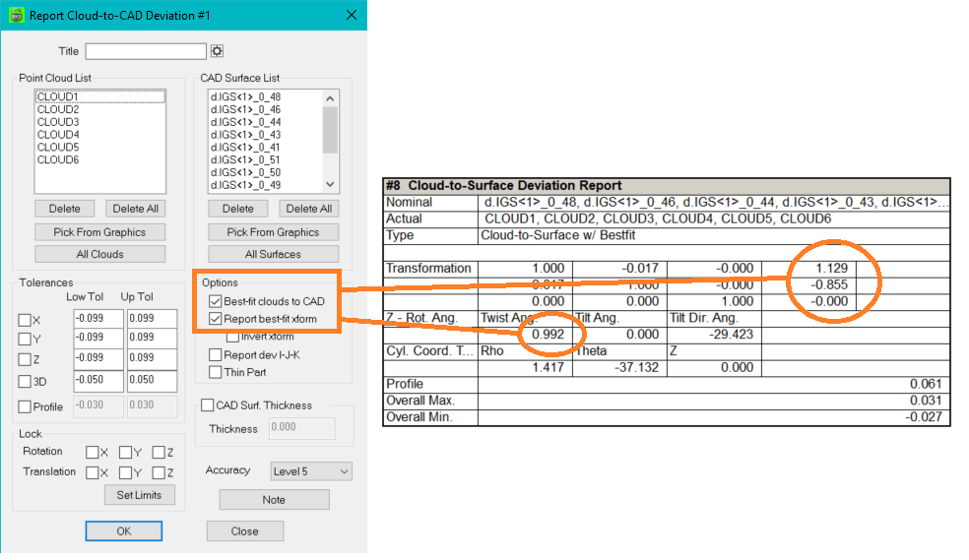
Task: Click the app icon in title bar
Action: [x=16, y=15]
